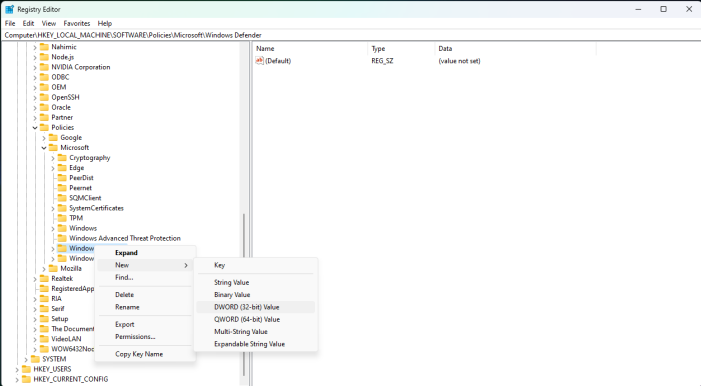Choose Multi-String Value option

[255, 332]
